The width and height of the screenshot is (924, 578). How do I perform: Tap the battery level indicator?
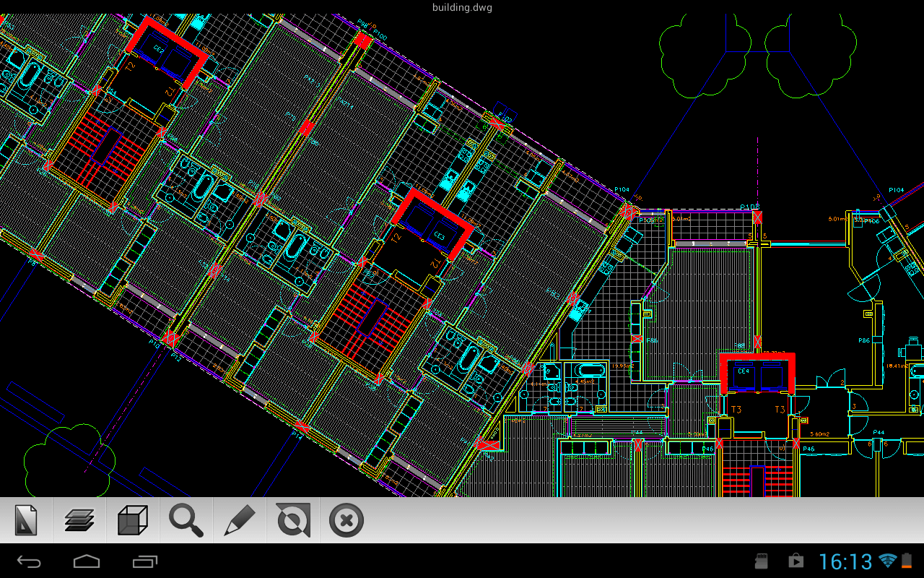coord(906,561)
